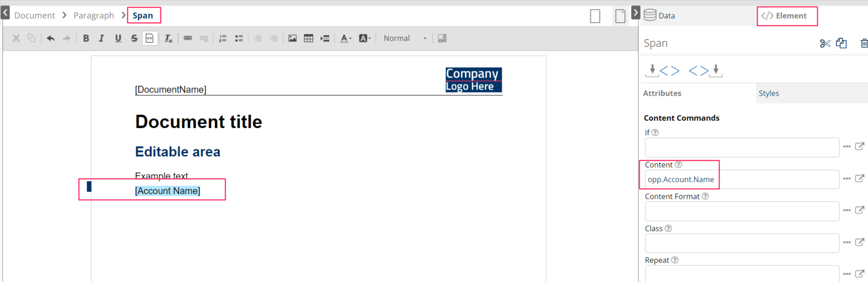This screenshot has height=282, width=868.
Task: Toggle bold formatting
Action: tap(86, 39)
